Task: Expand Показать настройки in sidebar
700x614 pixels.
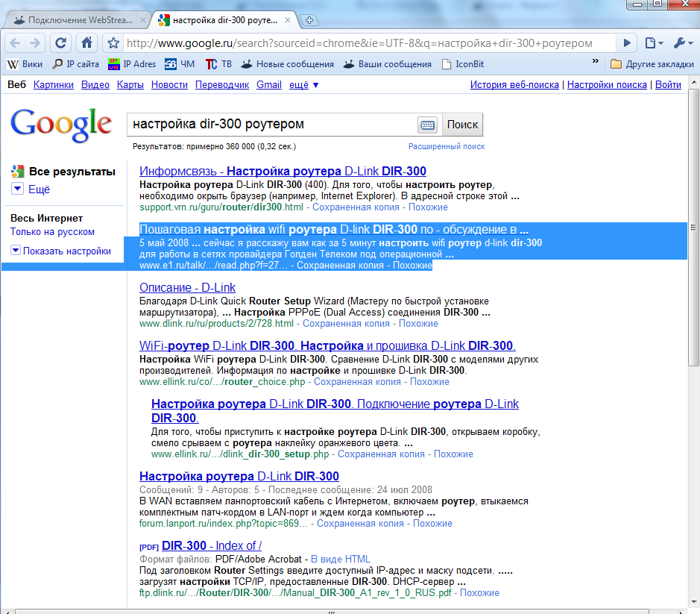Action: tap(60, 251)
